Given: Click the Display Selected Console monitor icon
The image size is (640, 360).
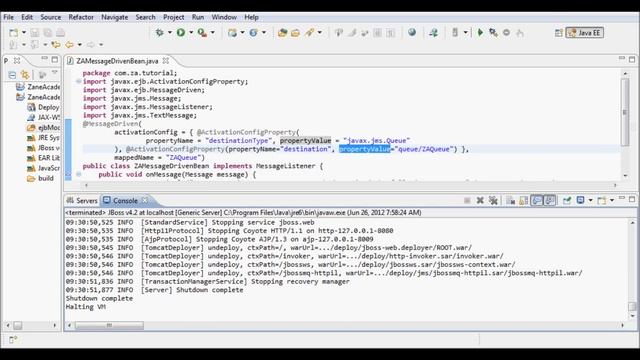Looking at the screenshot, I should [580, 200].
